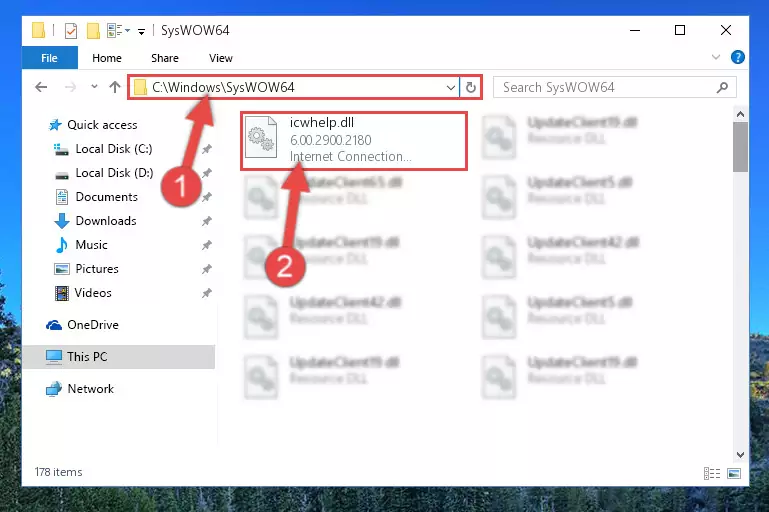Click the New Folder icon in quick access toolbar
Screen dimensions: 769x512
coord(93,31)
